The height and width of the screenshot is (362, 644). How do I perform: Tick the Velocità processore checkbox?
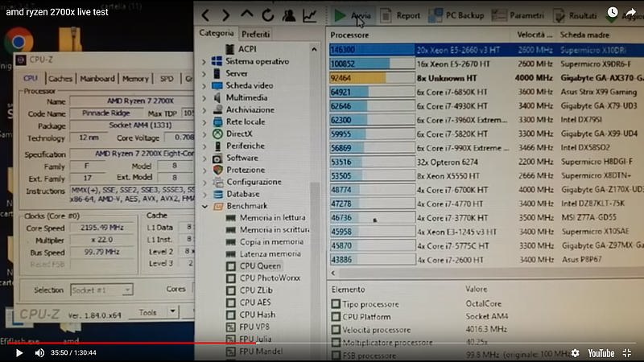[336, 330]
